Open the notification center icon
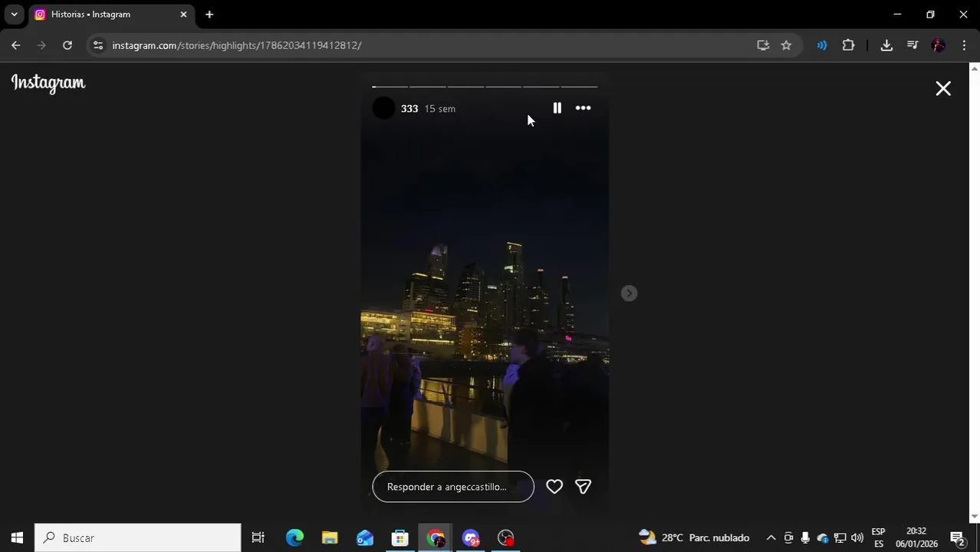This screenshot has width=980, height=552. [x=957, y=538]
